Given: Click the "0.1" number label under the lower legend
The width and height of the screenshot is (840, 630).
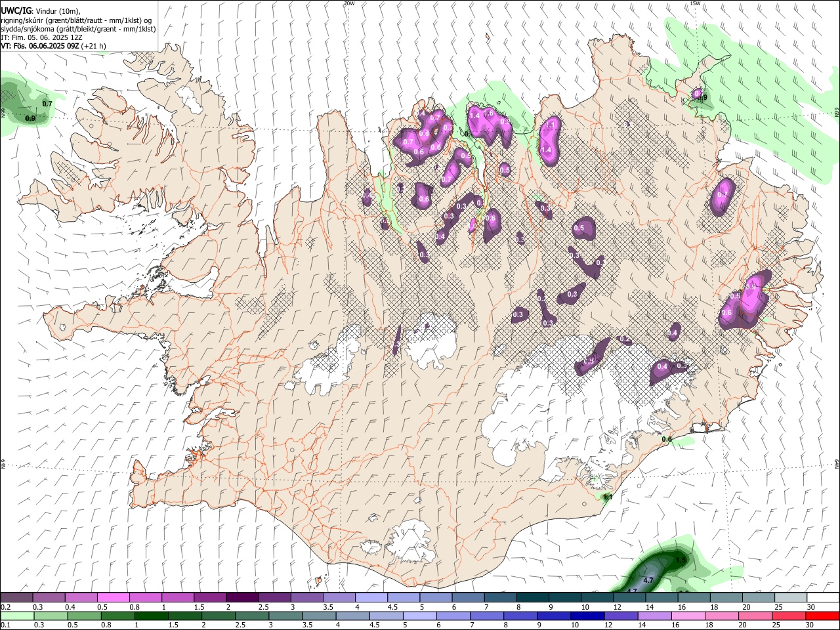Looking at the screenshot, I should pos(6,625).
